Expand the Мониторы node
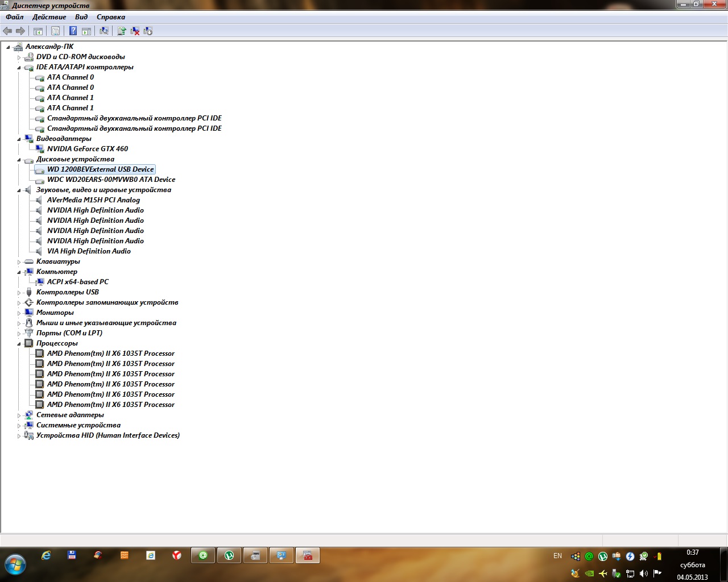The image size is (728, 582). click(x=19, y=313)
